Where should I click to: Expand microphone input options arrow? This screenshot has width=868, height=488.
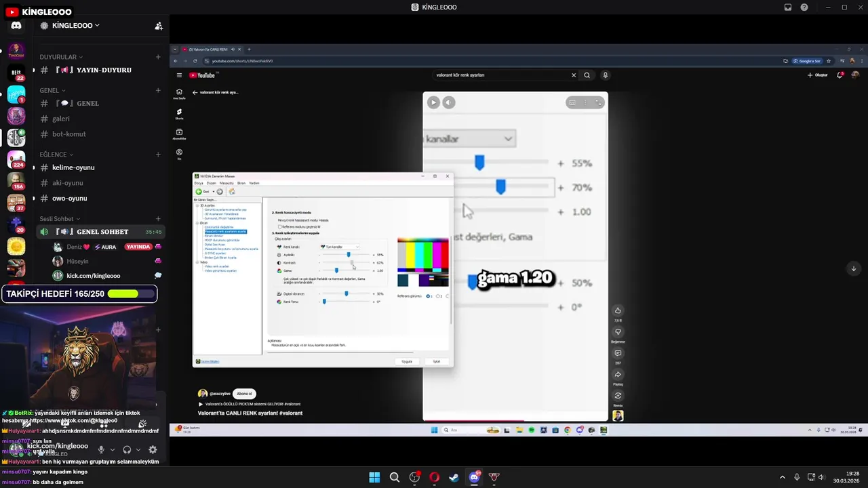[x=112, y=449]
